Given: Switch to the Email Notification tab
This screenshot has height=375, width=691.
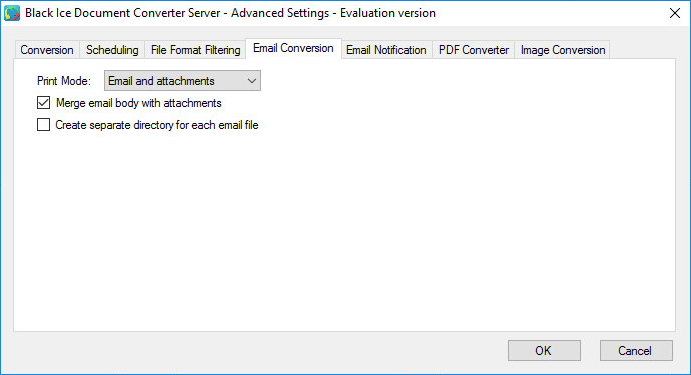Looking at the screenshot, I should pyautogui.click(x=386, y=50).
